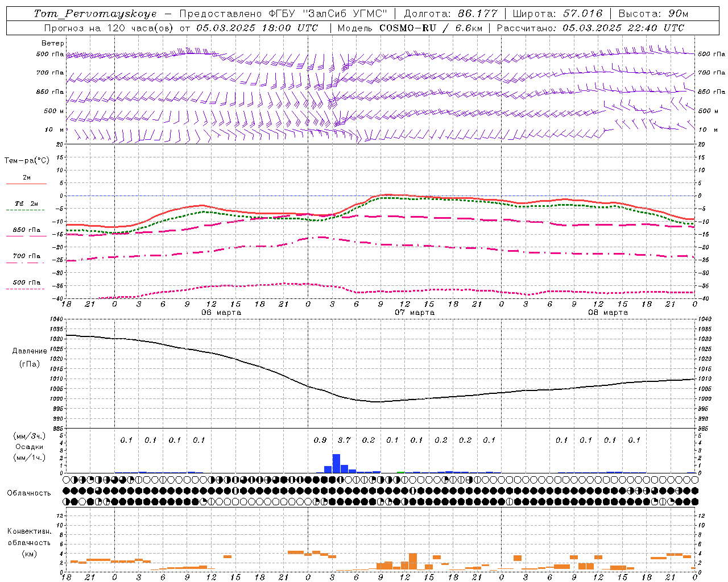Click the Td 2м legend label
The image size is (728, 582).
pyautogui.click(x=26, y=203)
